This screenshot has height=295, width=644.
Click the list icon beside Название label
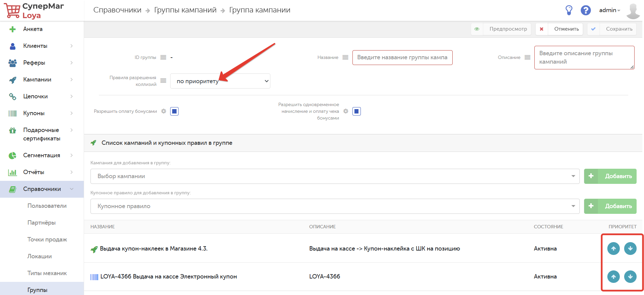(345, 58)
